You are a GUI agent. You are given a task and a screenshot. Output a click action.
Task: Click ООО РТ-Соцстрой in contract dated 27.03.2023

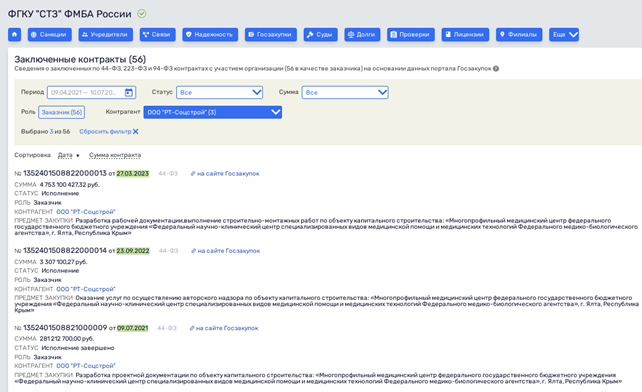coord(86,212)
